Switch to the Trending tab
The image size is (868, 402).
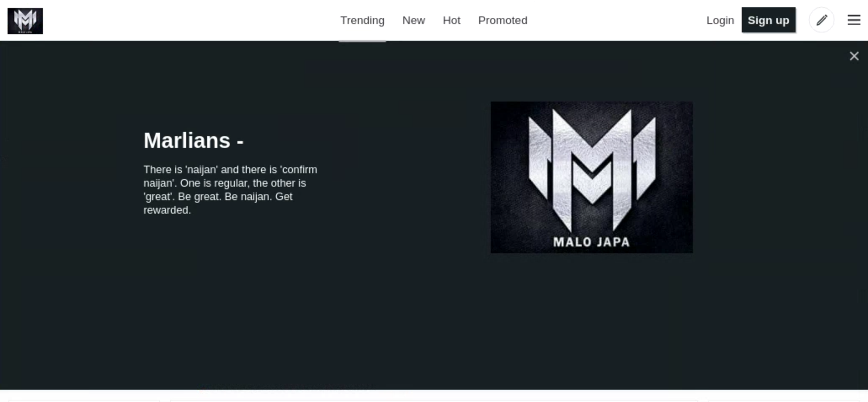pos(362,20)
